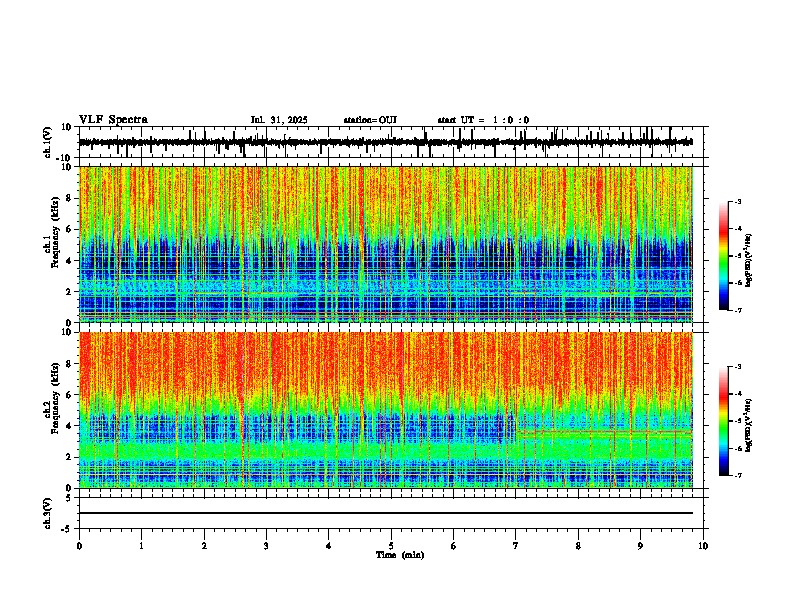Click time axis tick label "9"
792x612 pixels.
tap(640, 546)
